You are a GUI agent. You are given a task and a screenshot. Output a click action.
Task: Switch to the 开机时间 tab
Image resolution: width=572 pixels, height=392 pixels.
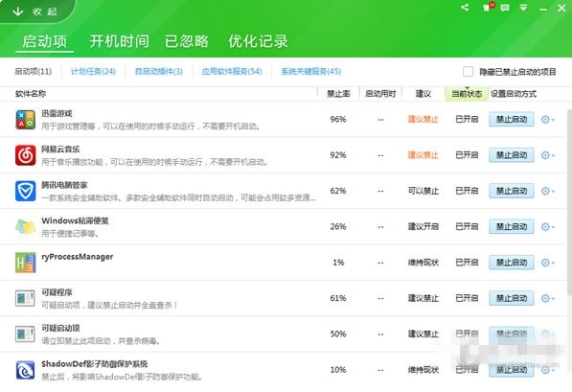(x=120, y=41)
